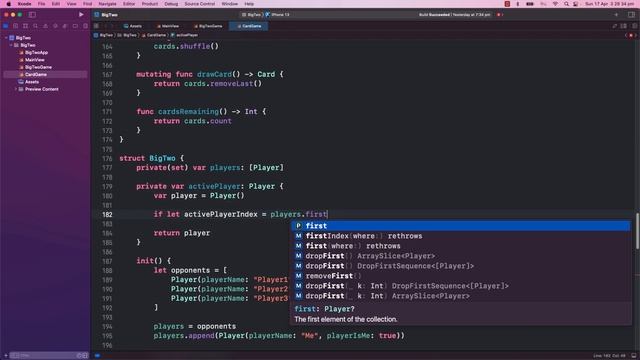The height and width of the screenshot is (360, 640).
Task: Open the File menu
Action: (42, 4)
